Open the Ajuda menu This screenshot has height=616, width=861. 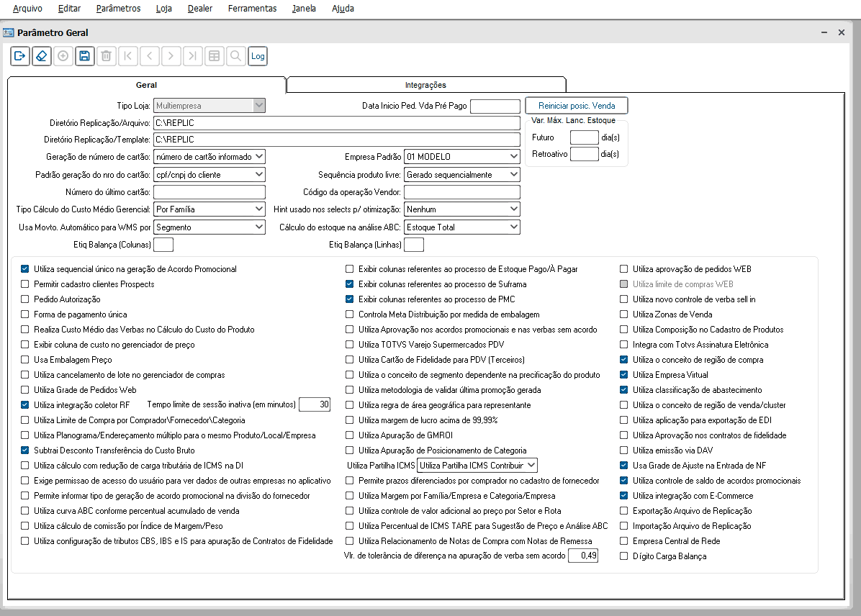[x=343, y=8]
